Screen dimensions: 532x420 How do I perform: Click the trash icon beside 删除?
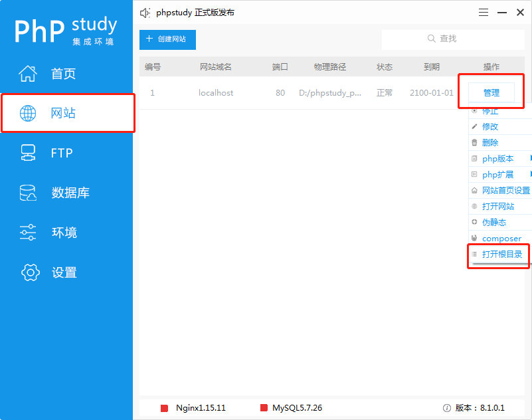click(x=474, y=143)
